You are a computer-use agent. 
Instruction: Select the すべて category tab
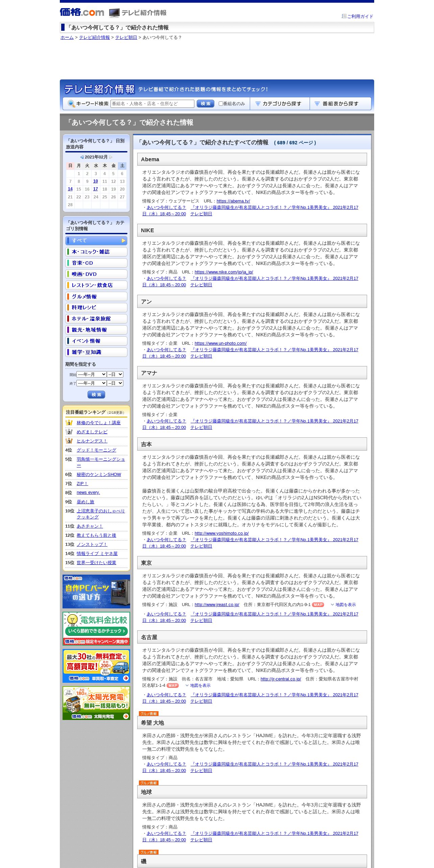click(96, 240)
